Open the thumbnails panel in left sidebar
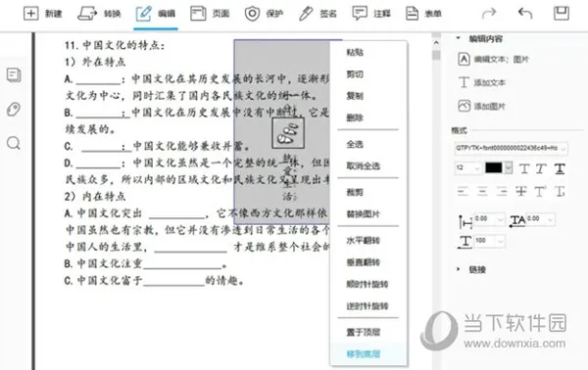The width and height of the screenshot is (588, 370). pyautogui.click(x=14, y=75)
